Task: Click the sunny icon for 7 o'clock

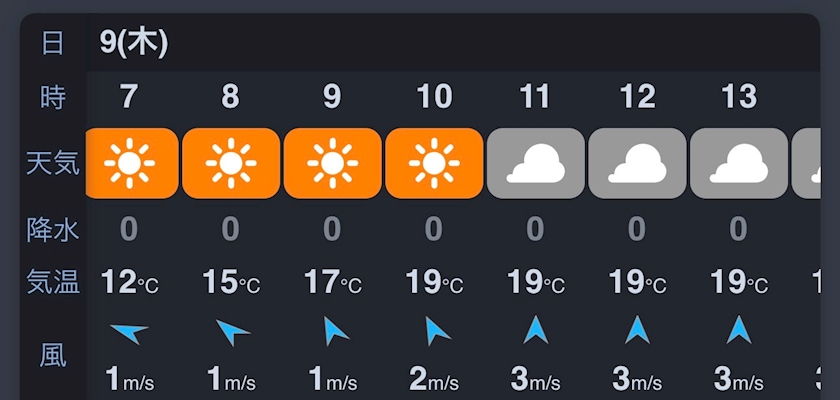Action: 130,163
